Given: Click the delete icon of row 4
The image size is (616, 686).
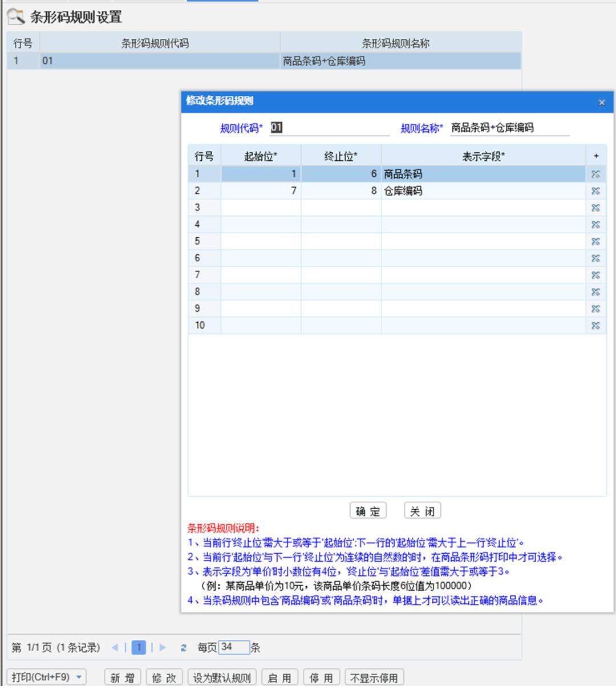Looking at the screenshot, I should coord(595,225).
